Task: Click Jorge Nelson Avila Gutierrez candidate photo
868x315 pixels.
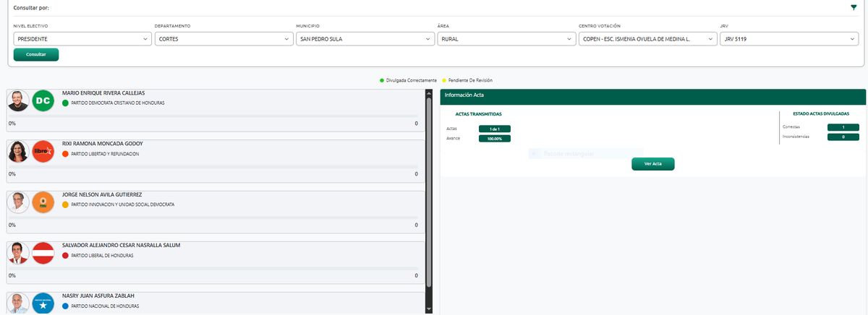Action: pos(18,202)
